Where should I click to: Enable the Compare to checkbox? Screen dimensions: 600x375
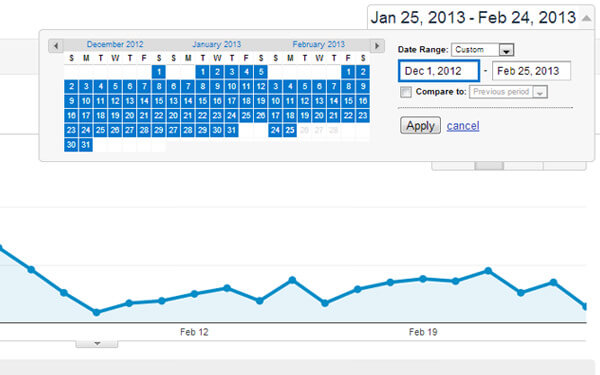[406, 92]
